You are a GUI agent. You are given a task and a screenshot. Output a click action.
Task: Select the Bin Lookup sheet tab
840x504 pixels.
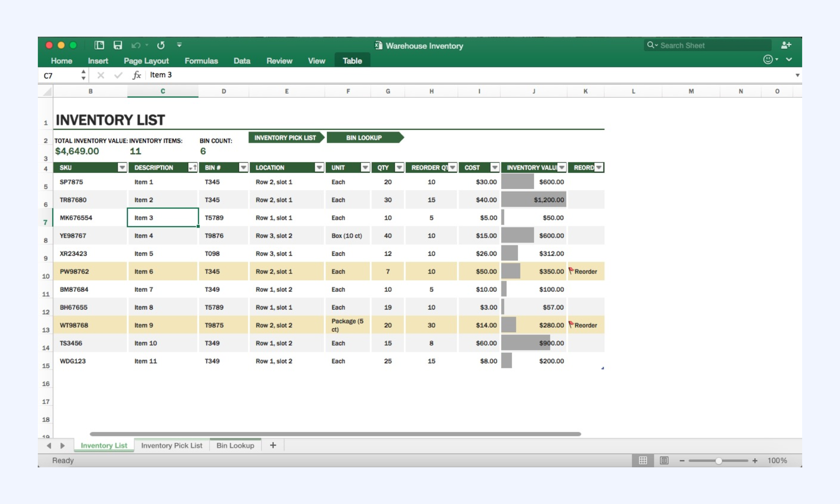[x=235, y=446]
